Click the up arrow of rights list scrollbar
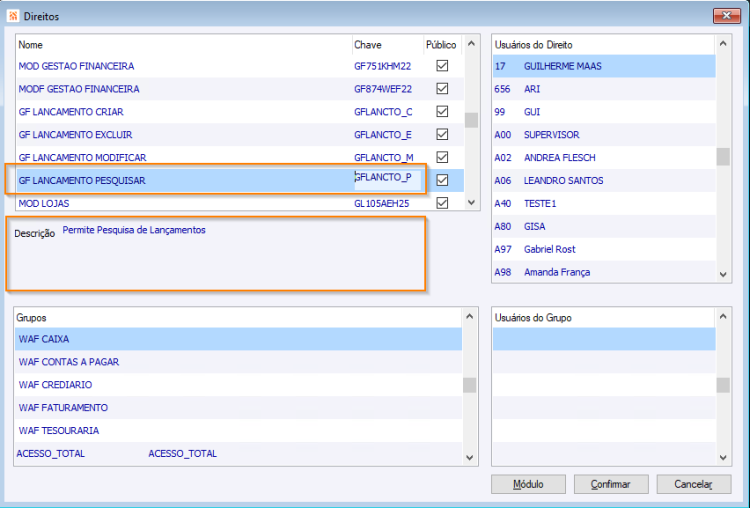This screenshot has width=750, height=508. pos(471,44)
